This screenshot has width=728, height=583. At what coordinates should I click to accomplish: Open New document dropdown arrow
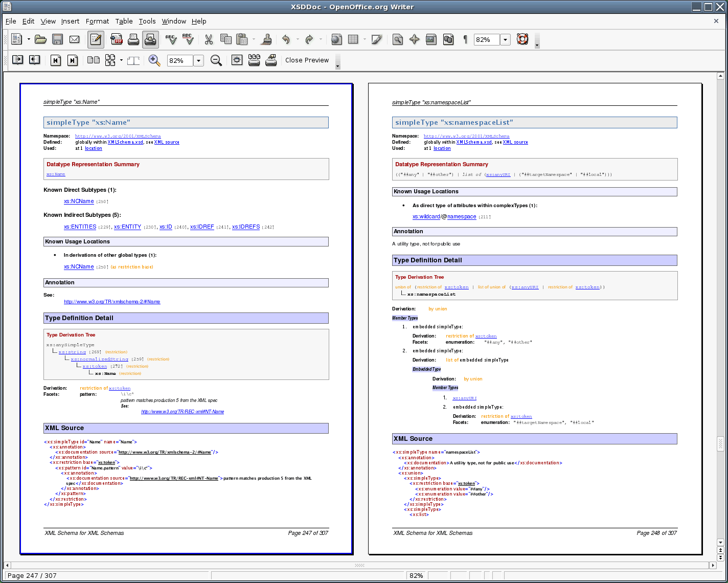29,39
